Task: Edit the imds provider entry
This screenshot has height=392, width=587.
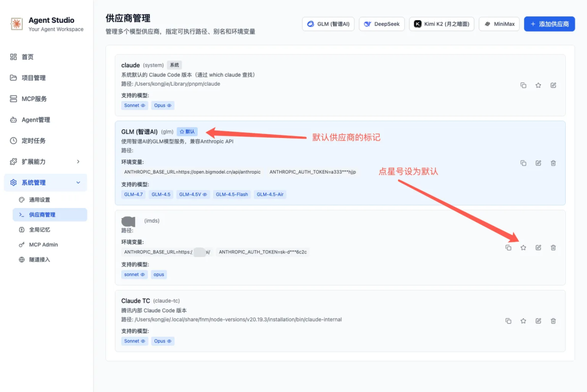Action: coord(538,248)
